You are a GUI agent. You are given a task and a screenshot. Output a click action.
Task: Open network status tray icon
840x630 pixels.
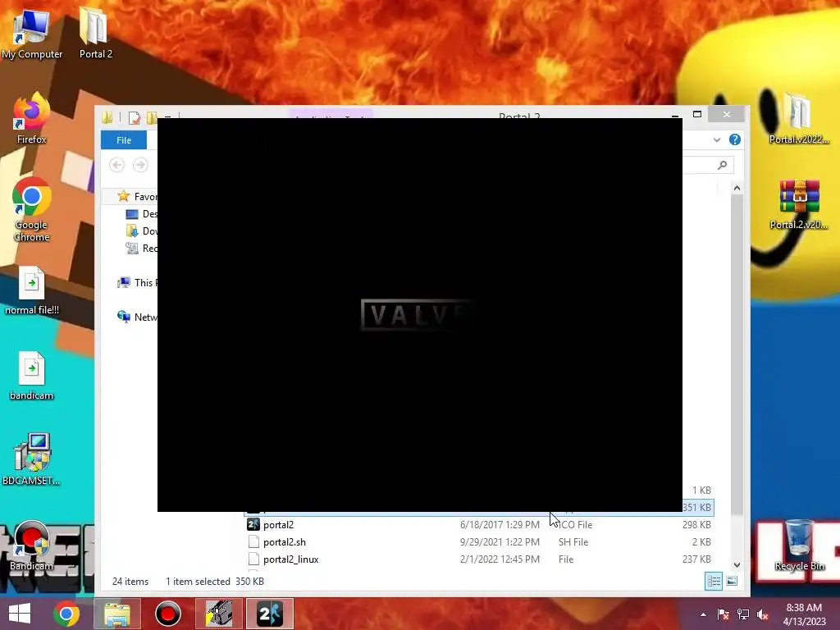[743, 614]
